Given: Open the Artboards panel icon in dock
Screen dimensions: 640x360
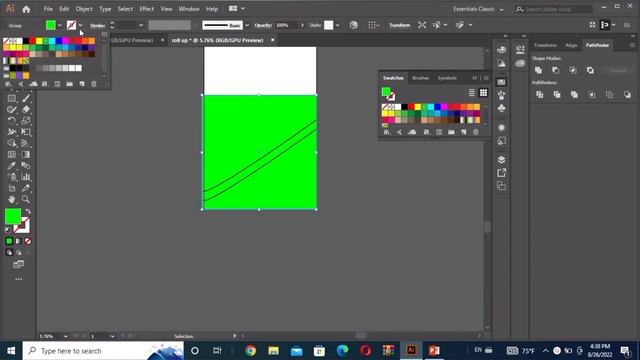Looking at the screenshot, I should point(502,186).
